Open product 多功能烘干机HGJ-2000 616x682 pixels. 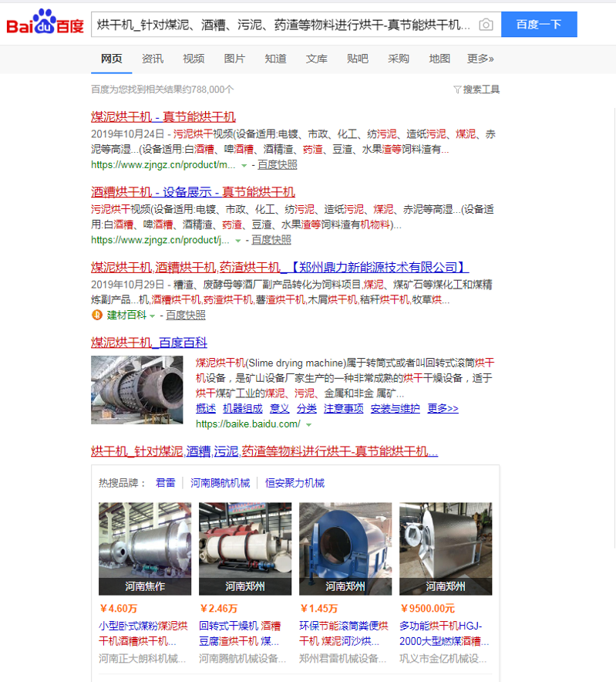pyautogui.click(x=444, y=633)
